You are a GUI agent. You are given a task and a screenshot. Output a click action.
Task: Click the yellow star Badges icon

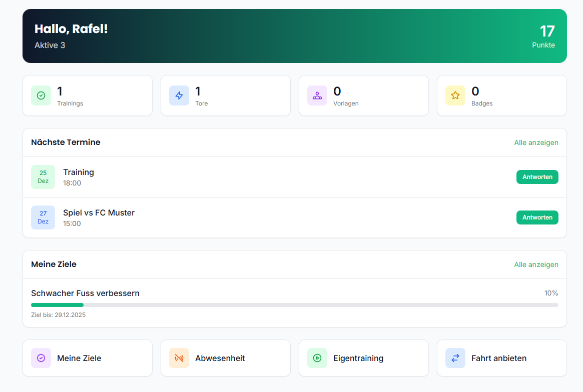click(455, 95)
